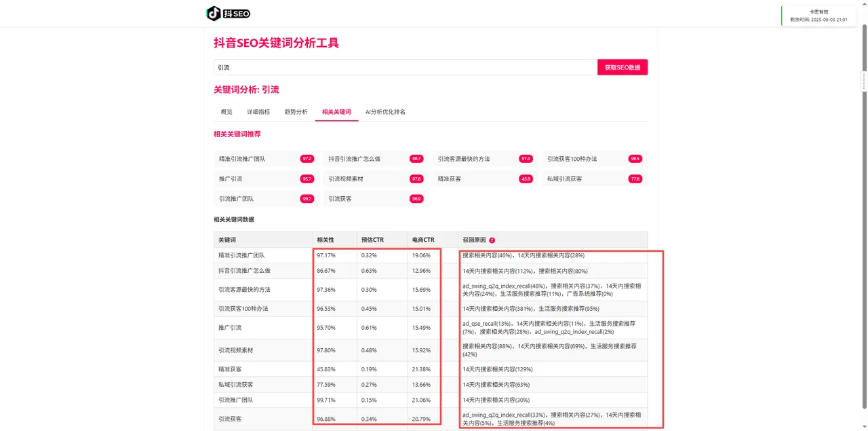Click table row 引流获客100种办法

pos(431,309)
